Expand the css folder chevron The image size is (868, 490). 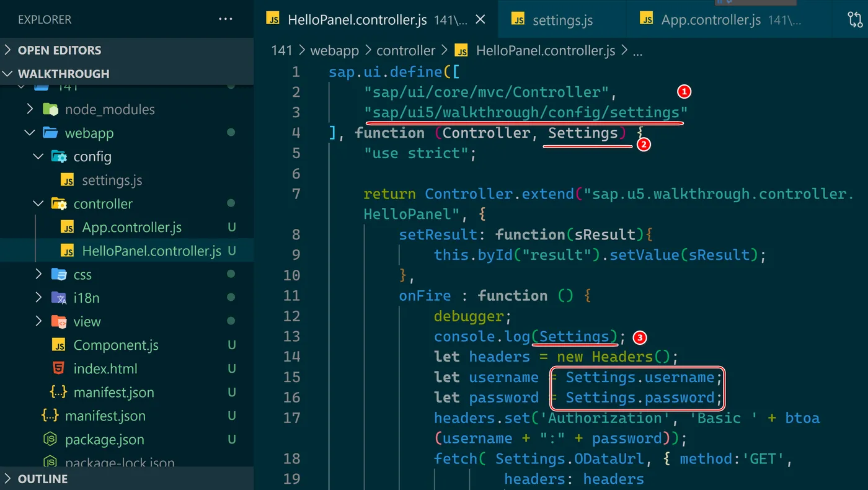[38, 275]
